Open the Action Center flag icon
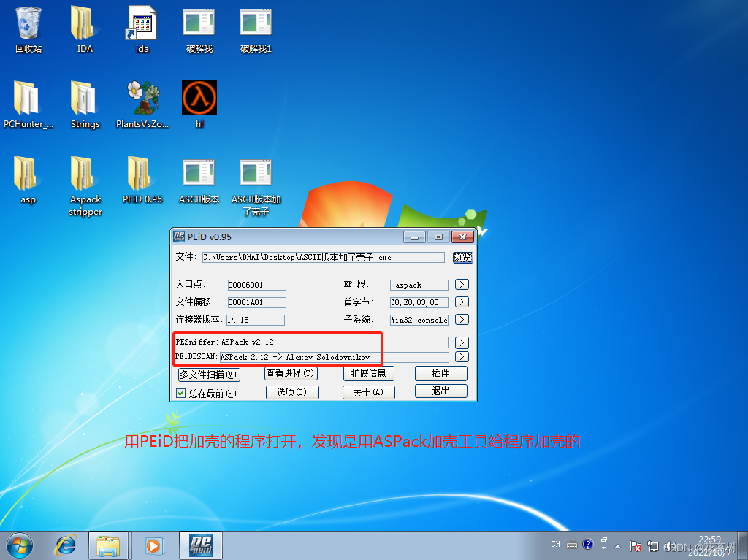748x560 pixels. click(635, 546)
